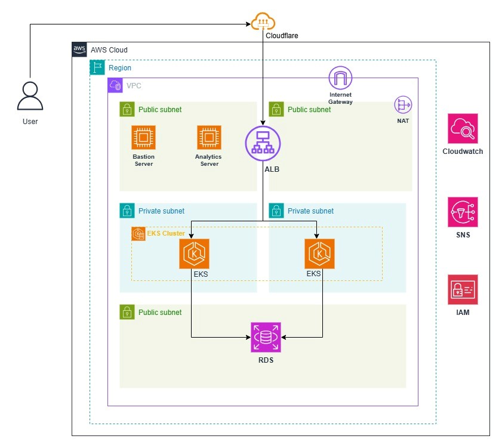Select the EKS Cluster group icon

(138, 234)
